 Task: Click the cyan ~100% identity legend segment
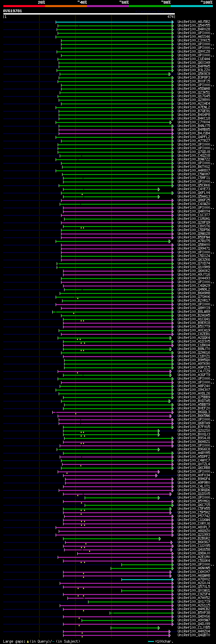coord(192,6)
